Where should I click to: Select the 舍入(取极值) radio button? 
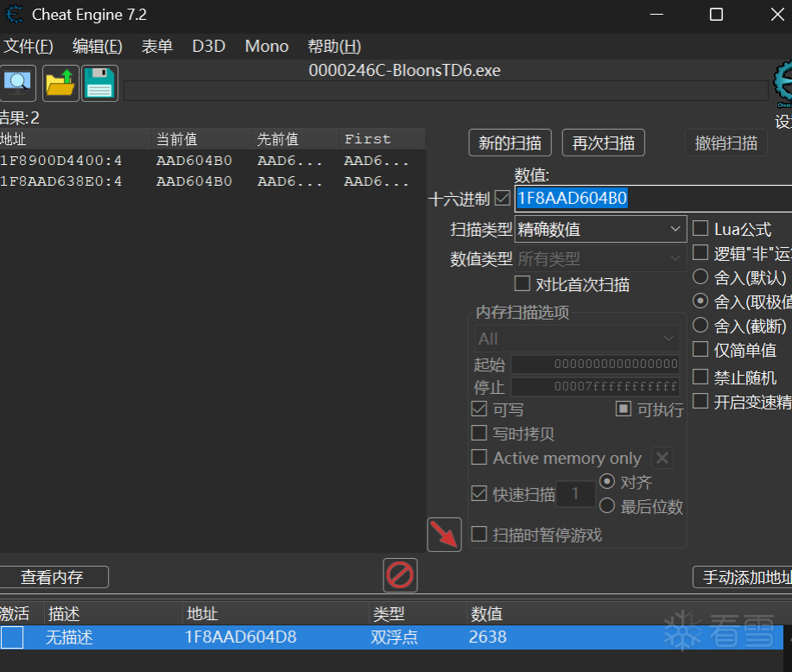(x=700, y=301)
